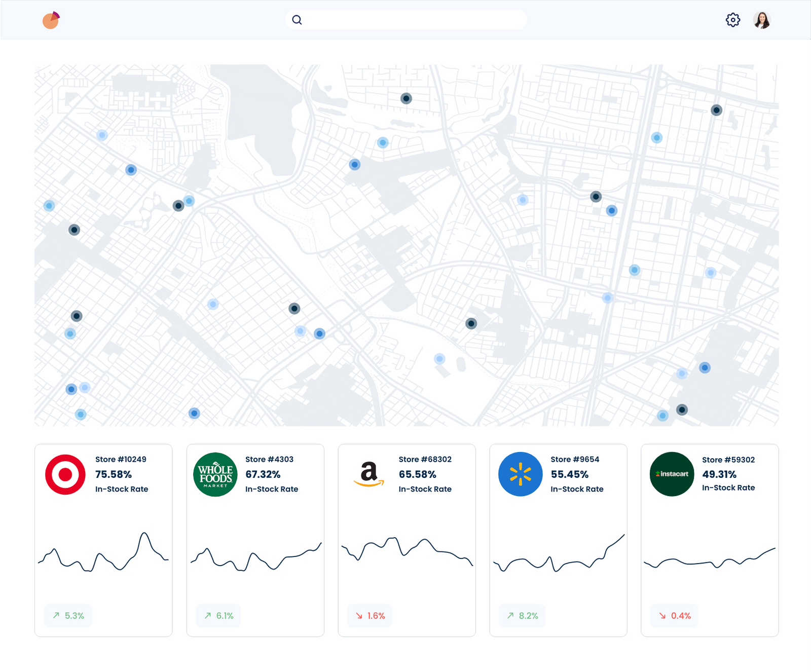Screen dimensions: 811x672
Task: Click Store #10249 card
Action: point(103,539)
